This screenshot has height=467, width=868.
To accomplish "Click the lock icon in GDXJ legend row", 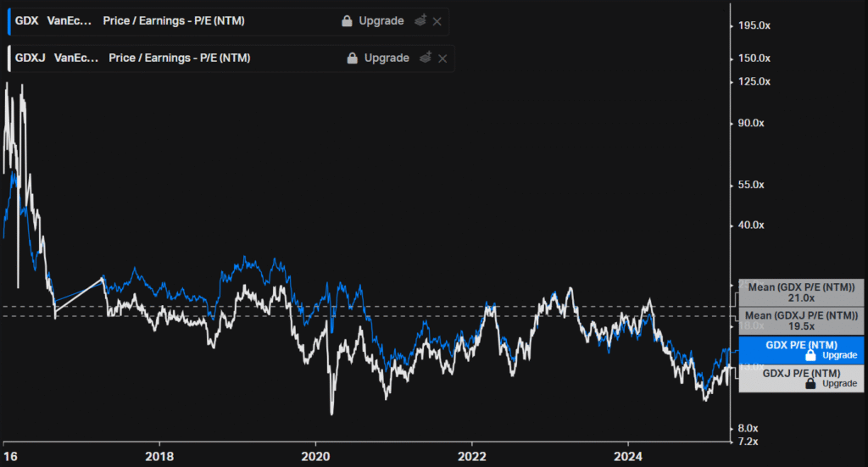I will coord(352,58).
